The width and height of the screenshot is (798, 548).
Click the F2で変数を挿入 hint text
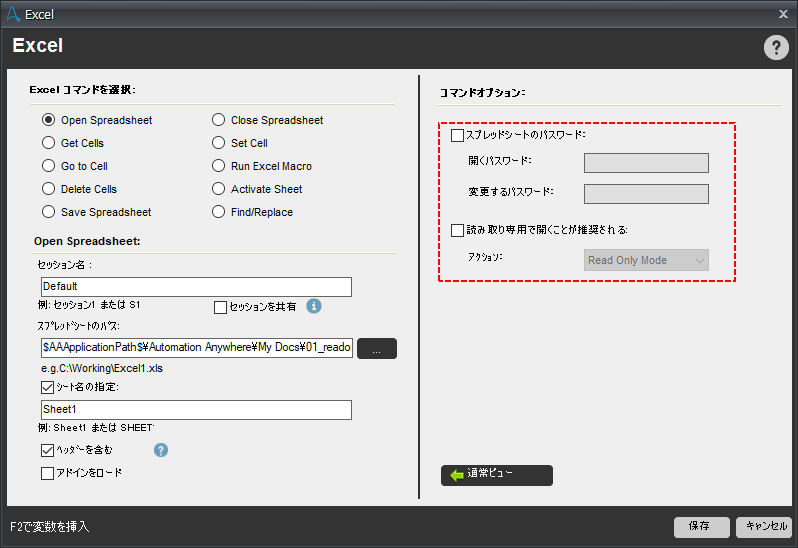click(50, 527)
